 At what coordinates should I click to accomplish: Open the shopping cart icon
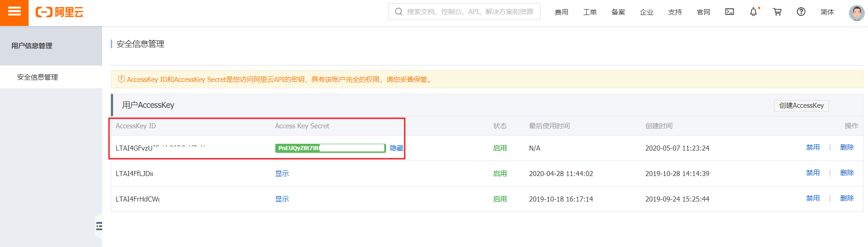pyautogui.click(x=777, y=12)
